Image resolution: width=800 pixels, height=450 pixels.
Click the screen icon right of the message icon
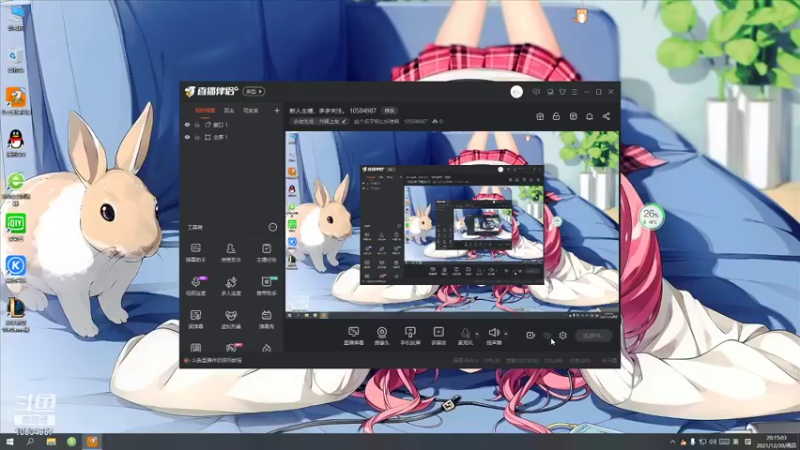pyautogui.click(x=550, y=92)
